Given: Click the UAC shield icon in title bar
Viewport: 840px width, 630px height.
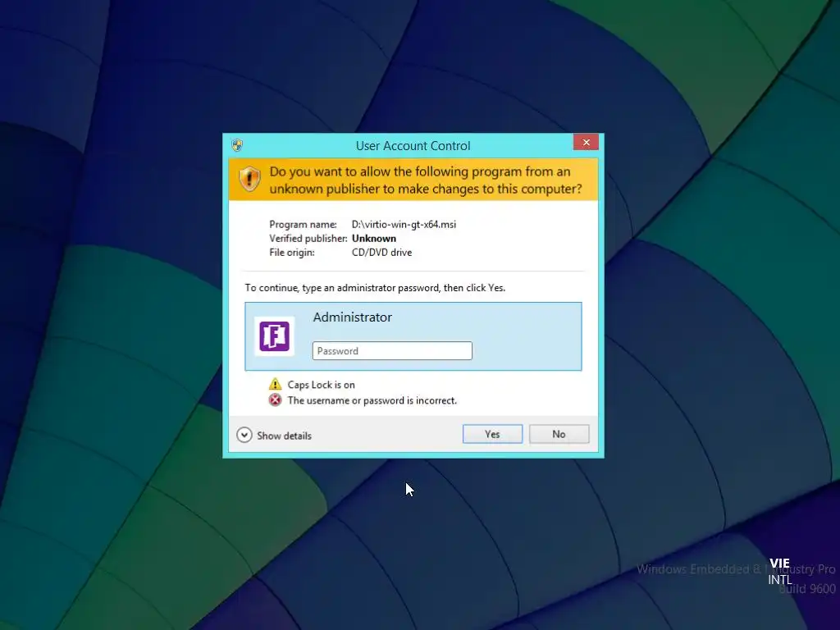Looking at the screenshot, I should pos(237,145).
